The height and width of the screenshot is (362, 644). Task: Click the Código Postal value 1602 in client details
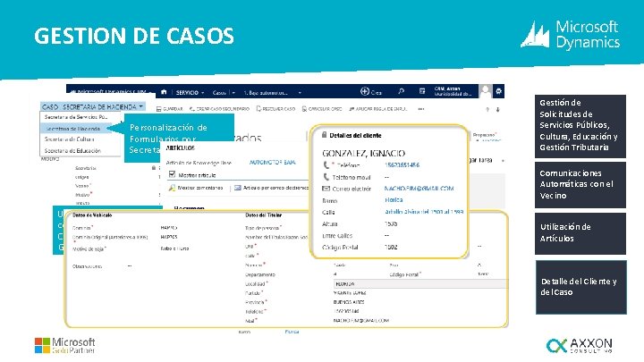[x=391, y=247]
